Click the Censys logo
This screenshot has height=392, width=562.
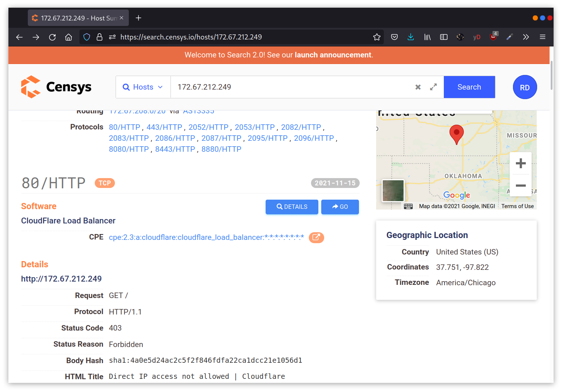click(56, 87)
